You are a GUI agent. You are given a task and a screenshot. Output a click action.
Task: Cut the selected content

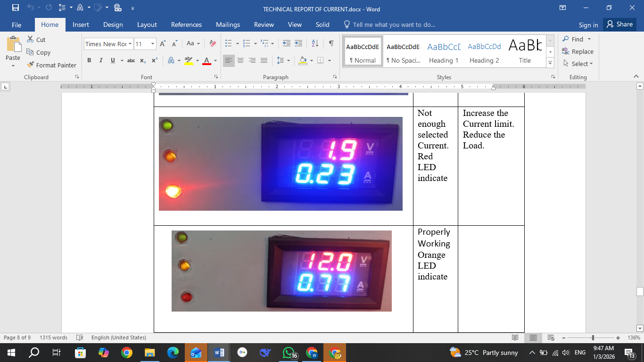[36, 40]
